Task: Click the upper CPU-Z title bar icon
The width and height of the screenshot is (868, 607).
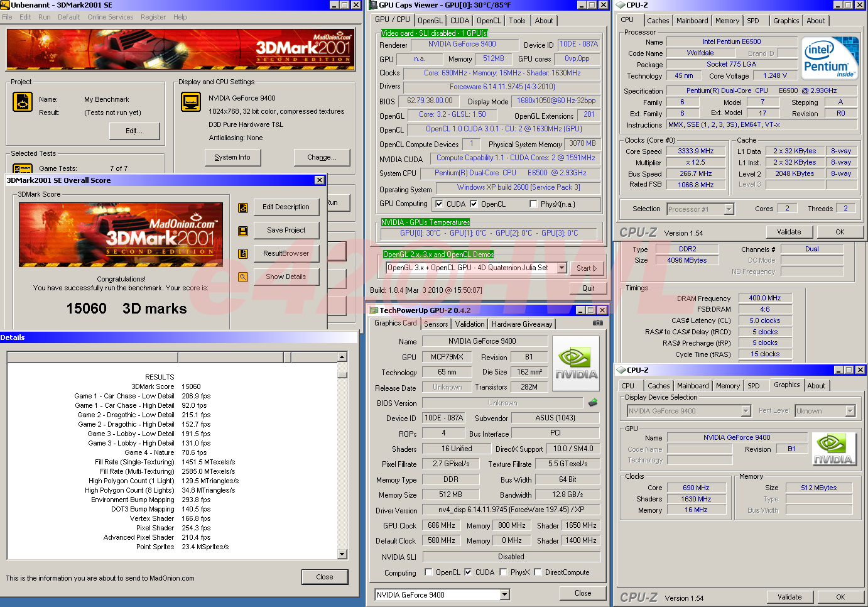Action: tap(621, 5)
